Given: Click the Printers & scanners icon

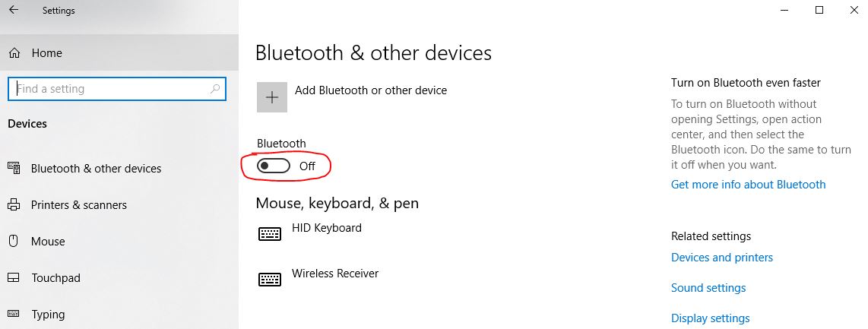Looking at the screenshot, I should [14, 205].
